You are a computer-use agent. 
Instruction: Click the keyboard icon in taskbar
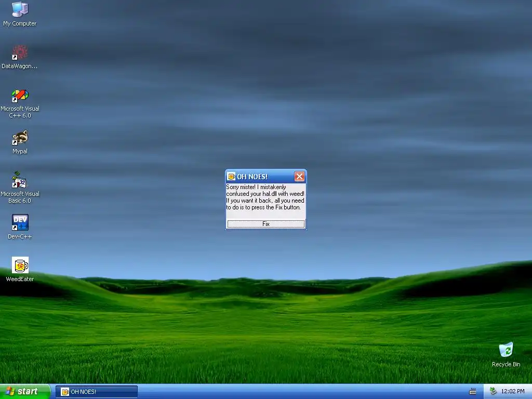pos(473,392)
